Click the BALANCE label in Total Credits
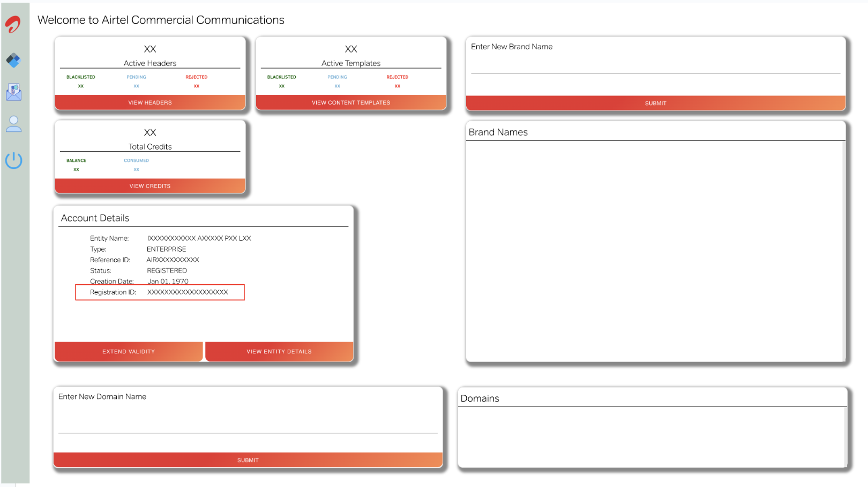This screenshot has width=868, height=487. pyautogui.click(x=76, y=160)
